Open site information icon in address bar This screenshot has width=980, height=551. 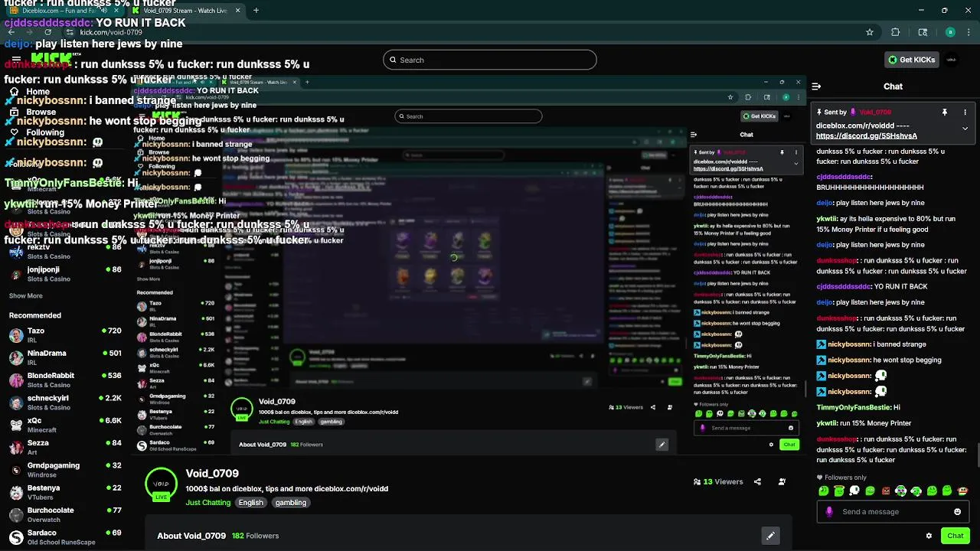click(70, 32)
